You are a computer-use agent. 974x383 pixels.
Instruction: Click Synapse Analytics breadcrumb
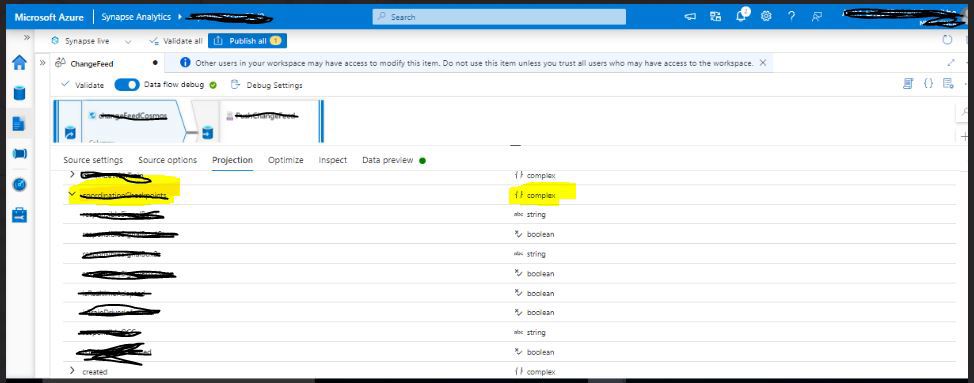(135, 17)
